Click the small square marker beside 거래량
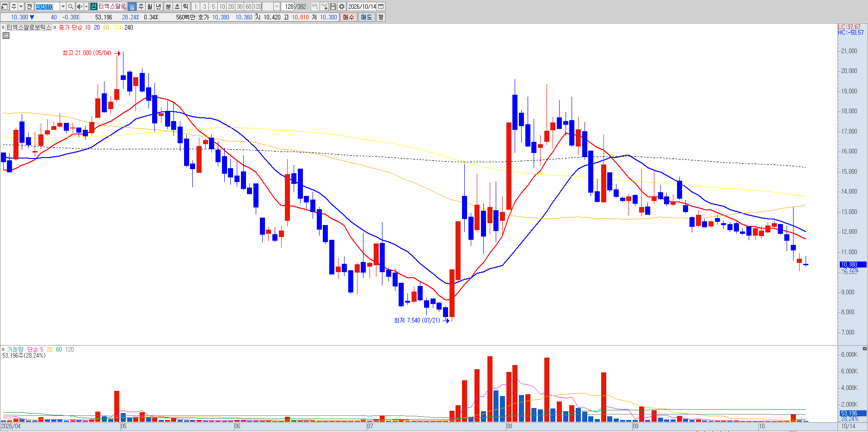Viewport: 868px width, 432px height. [3, 349]
